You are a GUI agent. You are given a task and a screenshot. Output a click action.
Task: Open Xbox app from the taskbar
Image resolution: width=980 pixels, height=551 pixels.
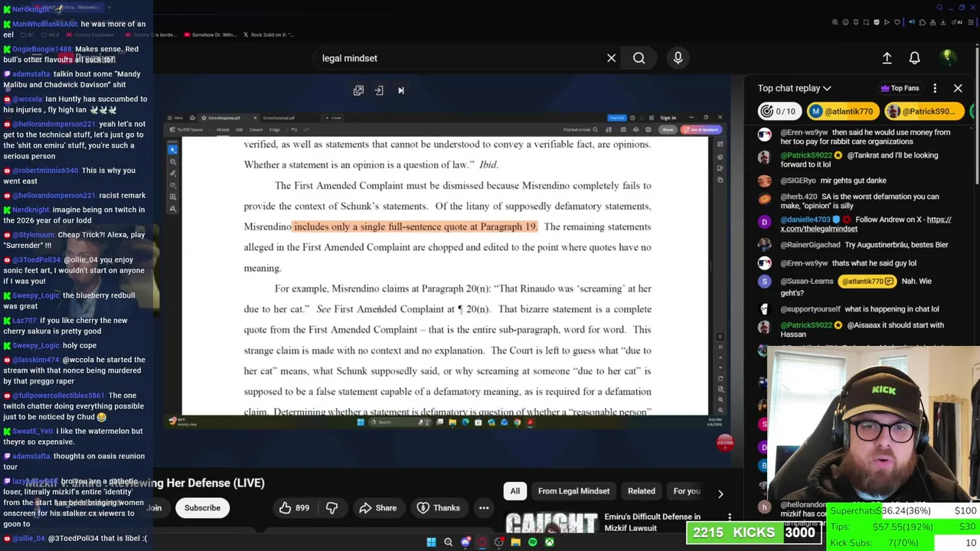[x=549, y=543]
